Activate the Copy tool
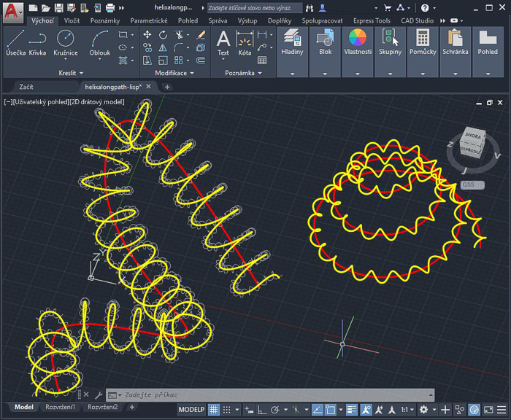Viewport: 511px width, 420px height. point(147,47)
